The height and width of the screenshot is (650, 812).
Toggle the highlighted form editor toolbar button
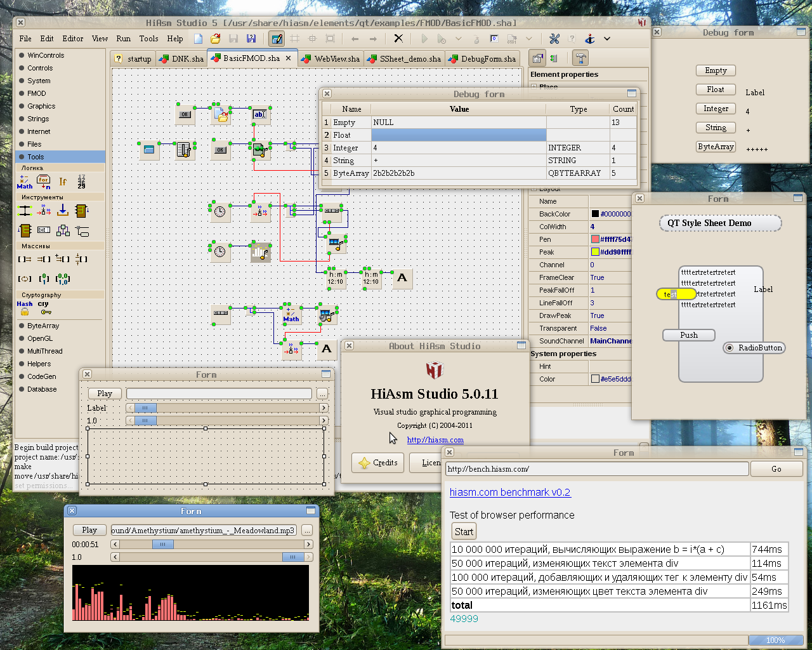pyautogui.click(x=277, y=39)
